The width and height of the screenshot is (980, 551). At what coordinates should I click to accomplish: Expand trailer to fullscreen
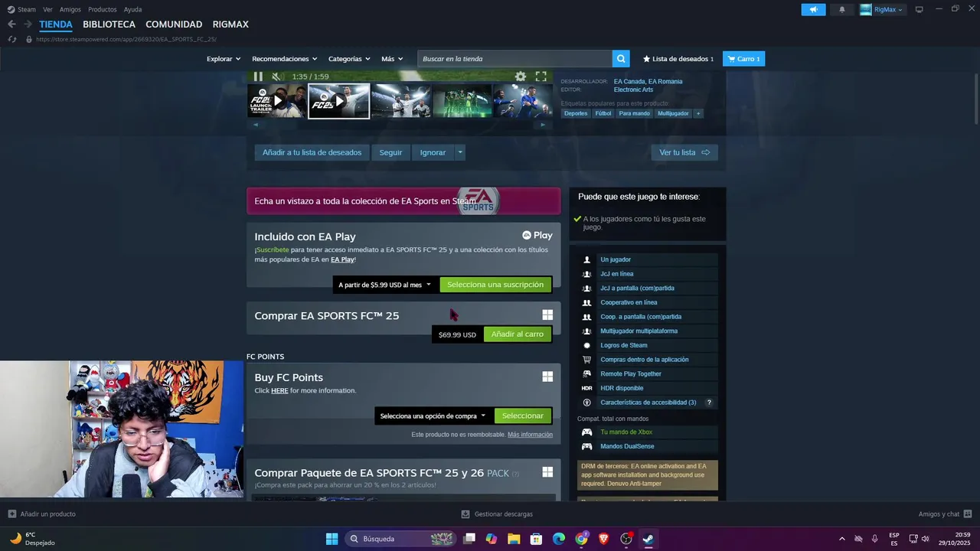tap(541, 77)
